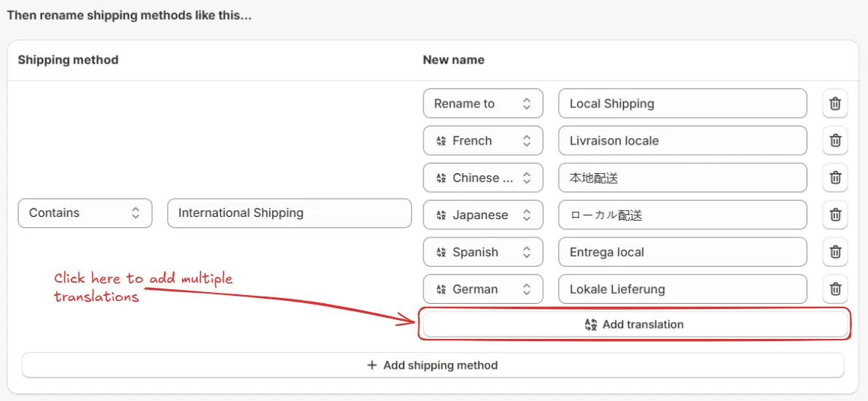Click the 'Then rename shipping methods' heading
Viewport: 868px width, 401px height.
tap(129, 15)
